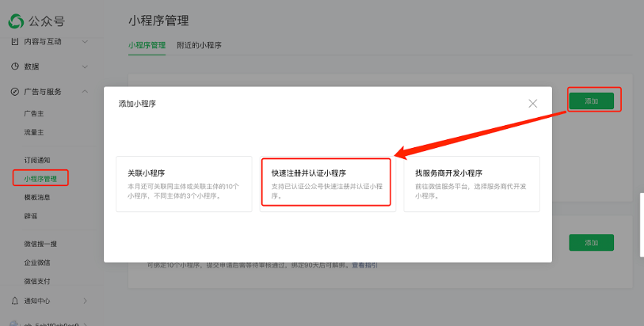
Task: Select 小程序管理 in the sidebar
Action: pyautogui.click(x=40, y=178)
